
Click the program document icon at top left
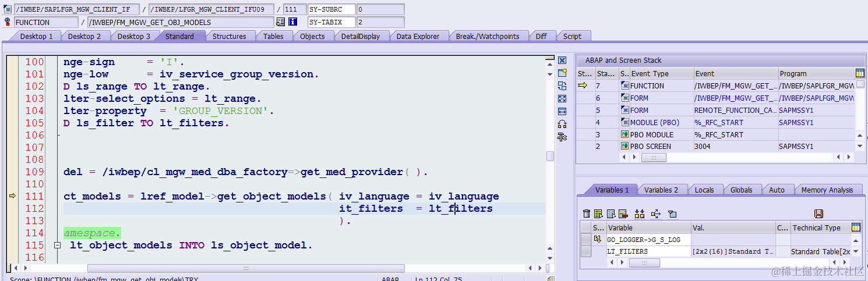pos(8,9)
